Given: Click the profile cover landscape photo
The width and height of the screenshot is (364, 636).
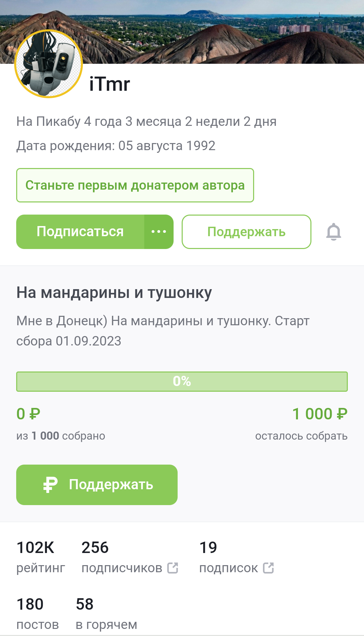Looking at the screenshot, I should (222, 32).
